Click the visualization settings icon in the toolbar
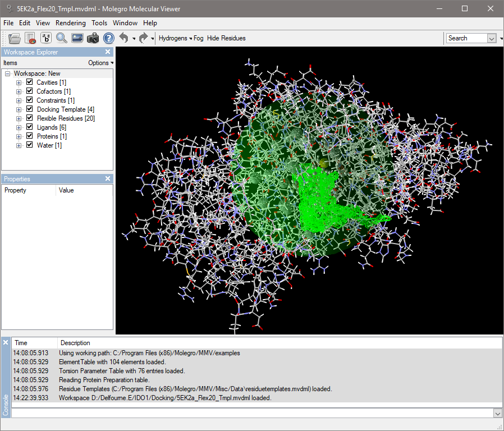This screenshot has width=504, height=431. pyautogui.click(x=30, y=38)
